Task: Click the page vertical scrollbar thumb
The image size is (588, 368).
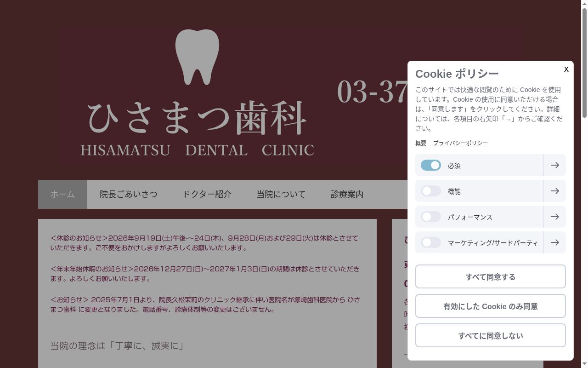Action: 584,62
